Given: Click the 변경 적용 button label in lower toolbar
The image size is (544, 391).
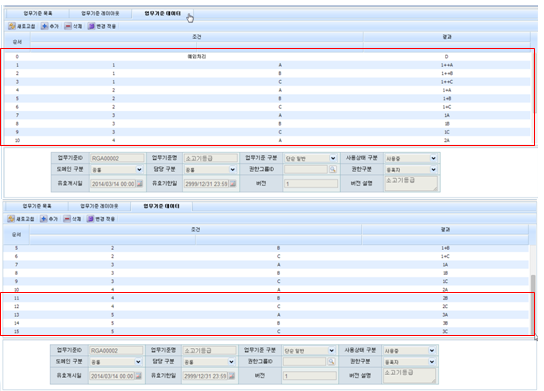Looking at the screenshot, I should pos(105,219).
